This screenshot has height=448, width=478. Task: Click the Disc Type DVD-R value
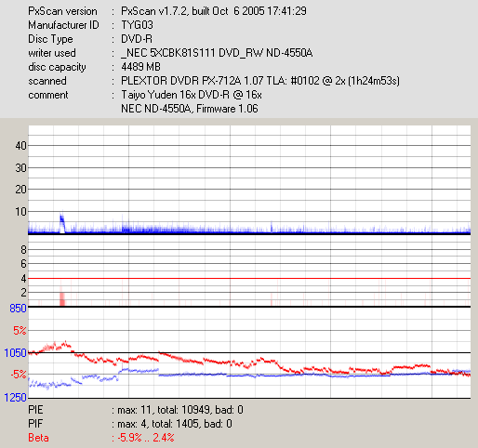click(137, 39)
